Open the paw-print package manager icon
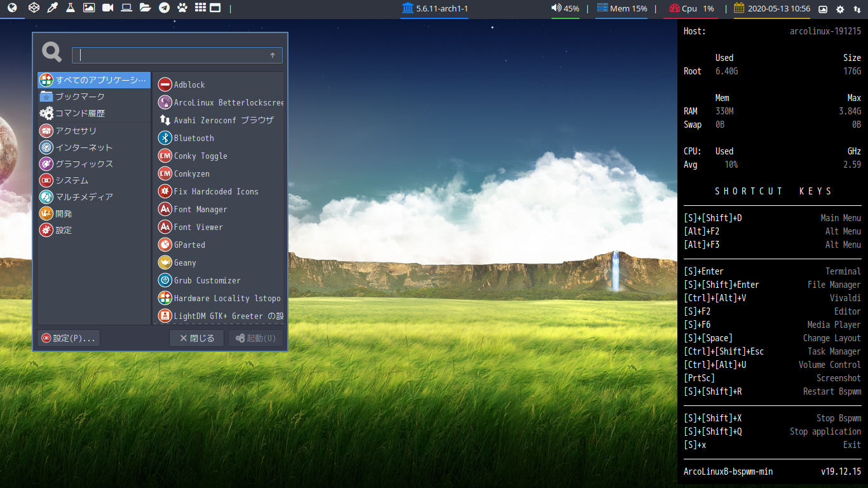 click(181, 8)
